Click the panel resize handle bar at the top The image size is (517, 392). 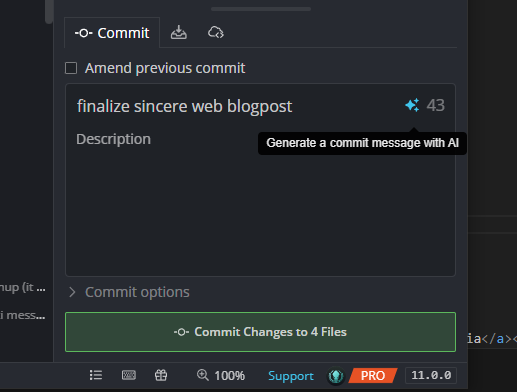(x=261, y=9)
